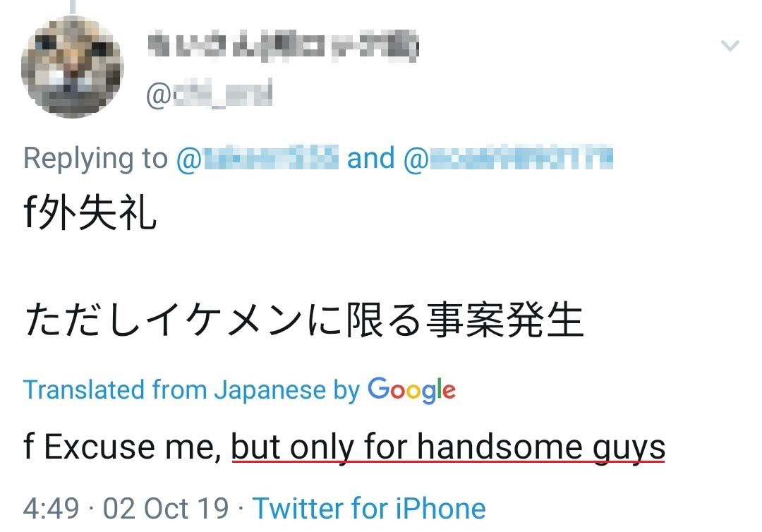The width and height of the screenshot is (762, 532).
Task: Click the Google logo
Action: 412,389
